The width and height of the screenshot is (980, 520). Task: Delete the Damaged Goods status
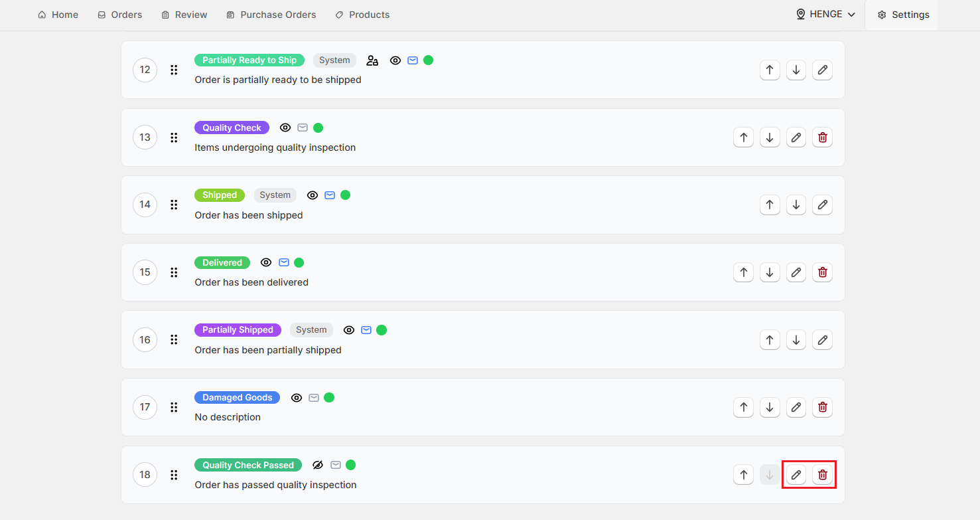[x=823, y=407]
